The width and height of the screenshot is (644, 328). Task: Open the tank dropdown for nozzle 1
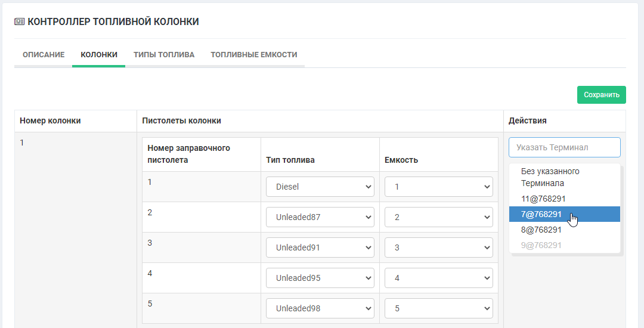tap(439, 187)
